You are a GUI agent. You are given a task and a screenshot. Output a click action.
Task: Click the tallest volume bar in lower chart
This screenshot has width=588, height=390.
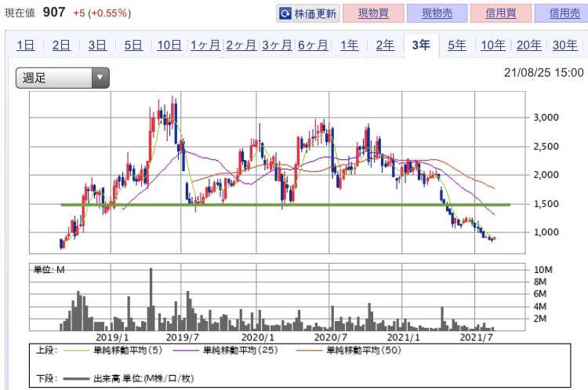151,298
